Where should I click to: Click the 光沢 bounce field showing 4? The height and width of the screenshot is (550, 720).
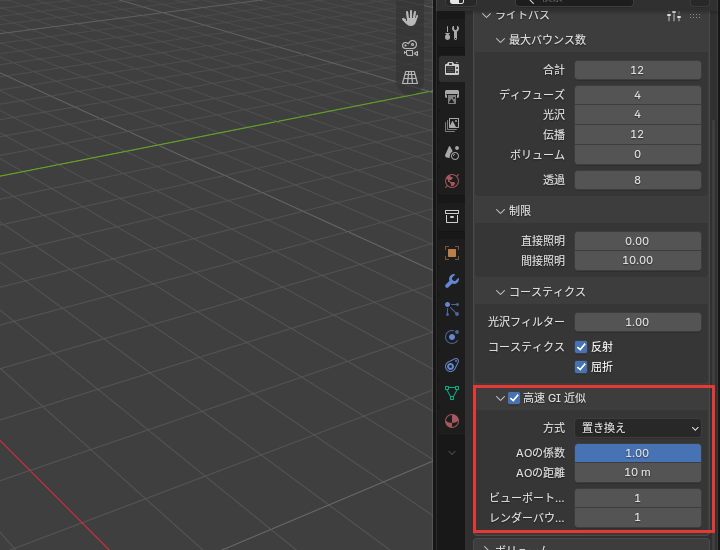[638, 114]
